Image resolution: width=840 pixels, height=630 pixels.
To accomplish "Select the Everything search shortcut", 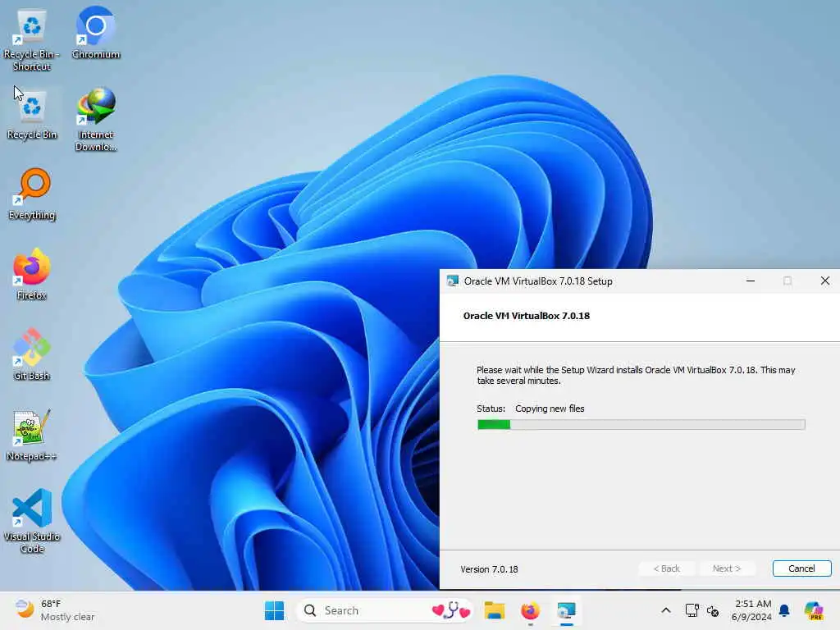I will [32, 194].
